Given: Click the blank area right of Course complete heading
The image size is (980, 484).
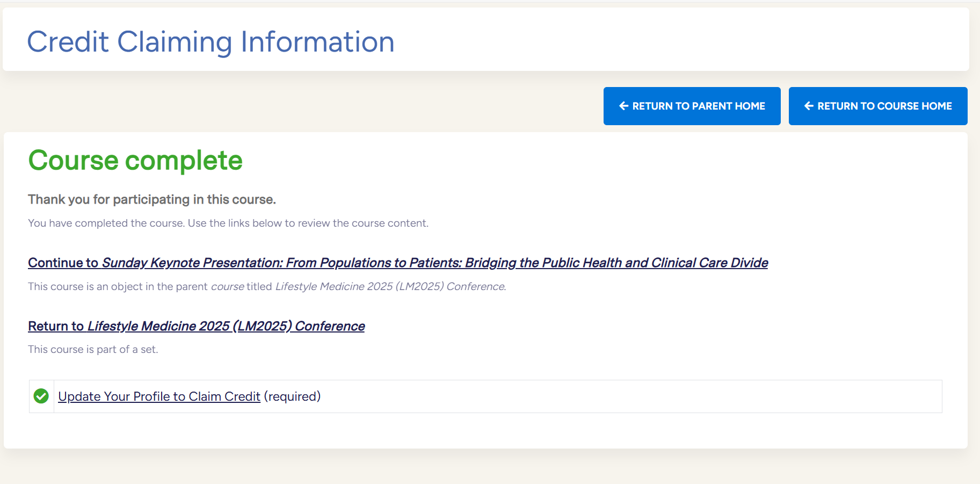Looking at the screenshot, I should [x=591, y=160].
